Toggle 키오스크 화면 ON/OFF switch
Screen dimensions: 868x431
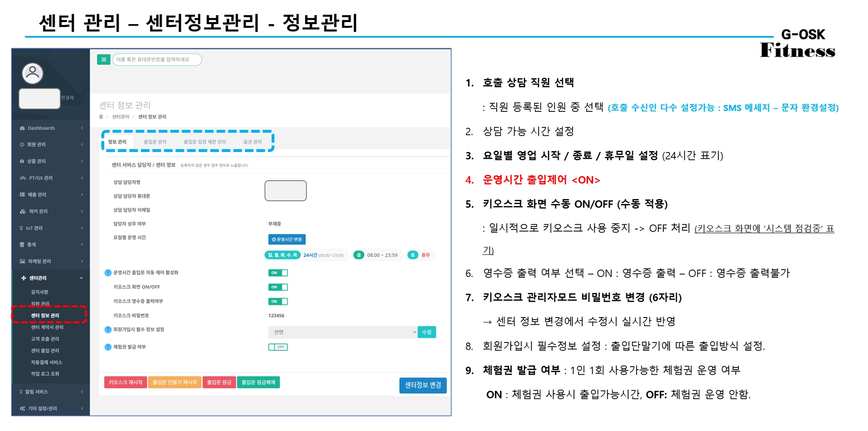pos(278,287)
